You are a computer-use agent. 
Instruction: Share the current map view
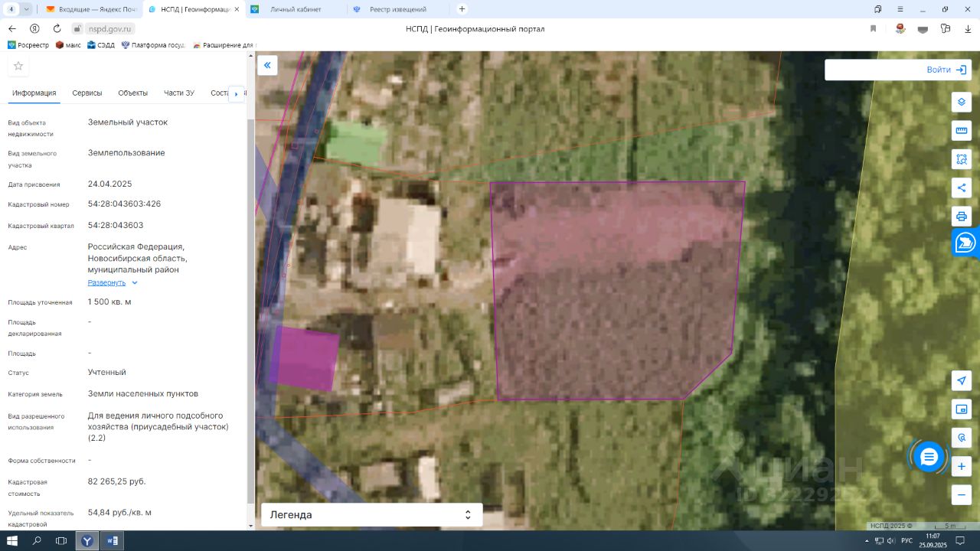pos(962,187)
